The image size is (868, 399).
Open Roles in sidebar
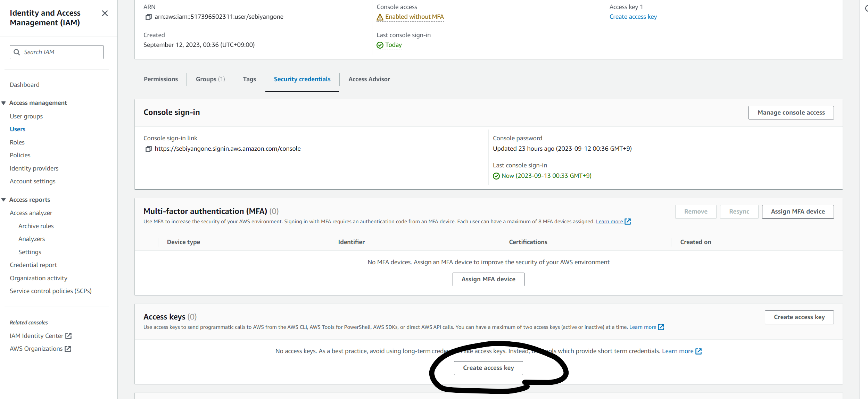point(17,142)
